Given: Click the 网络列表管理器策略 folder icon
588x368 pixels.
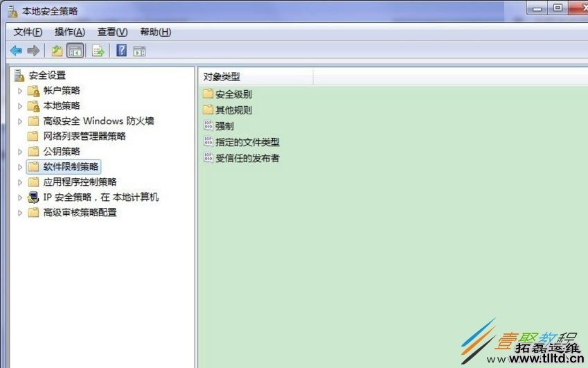Looking at the screenshot, I should (33, 136).
